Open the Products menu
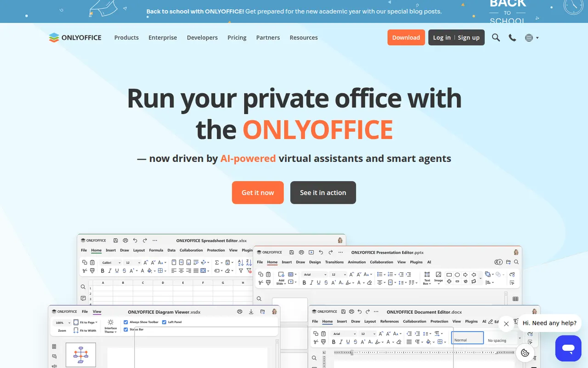588x368 pixels. coord(126,38)
